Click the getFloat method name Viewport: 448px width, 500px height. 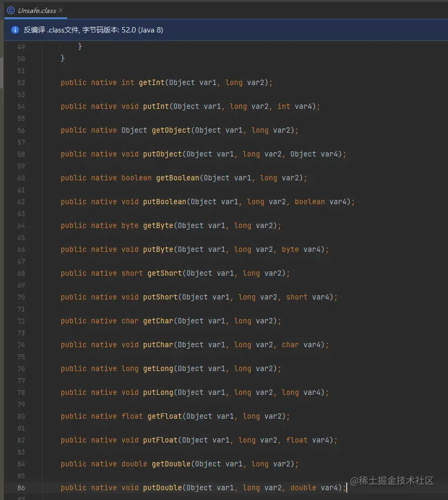click(165, 417)
